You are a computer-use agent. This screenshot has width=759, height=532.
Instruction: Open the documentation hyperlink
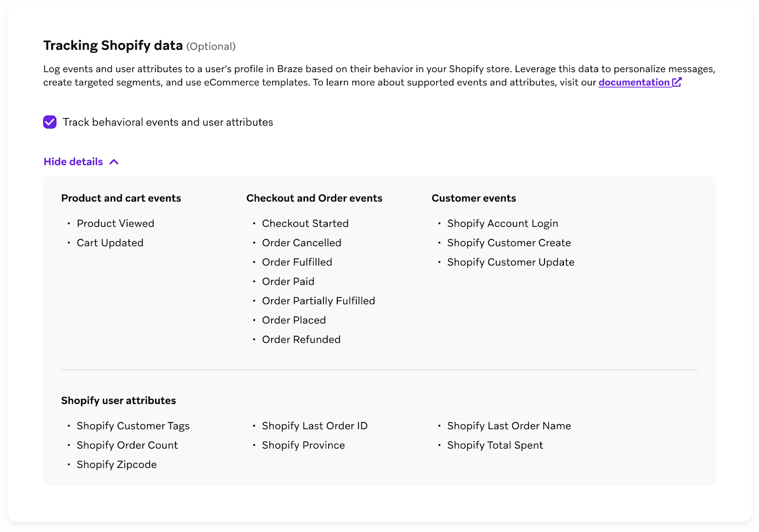click(x=634, y=83)
